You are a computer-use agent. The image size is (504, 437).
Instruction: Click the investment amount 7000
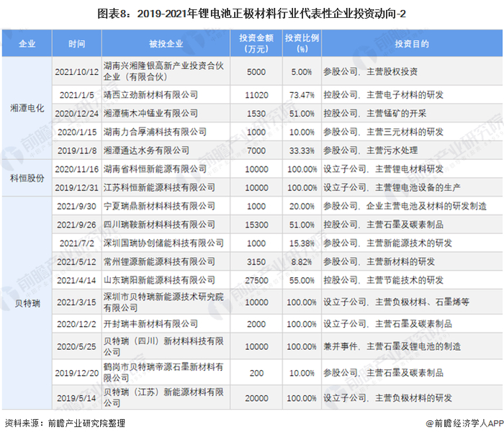pyautogui.click(x=256, y=150)
